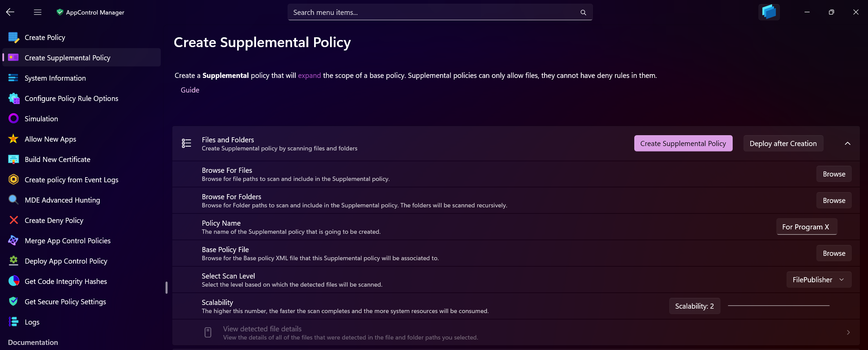868x350 pixels.
Task: Click the Documentation sidebar heading
Action: 33,342
